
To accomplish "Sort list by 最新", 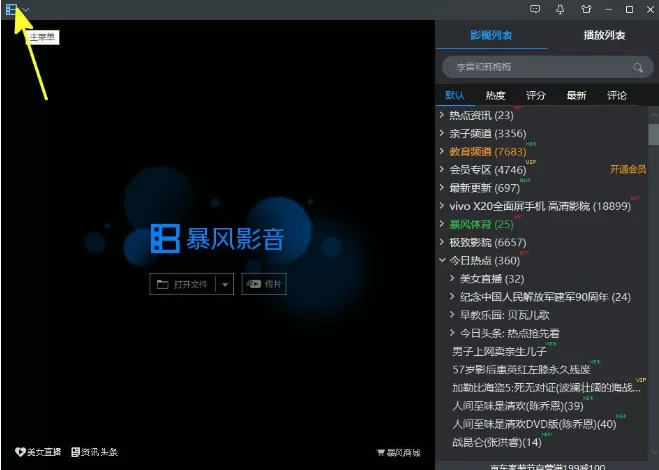I will coord(576,95).
